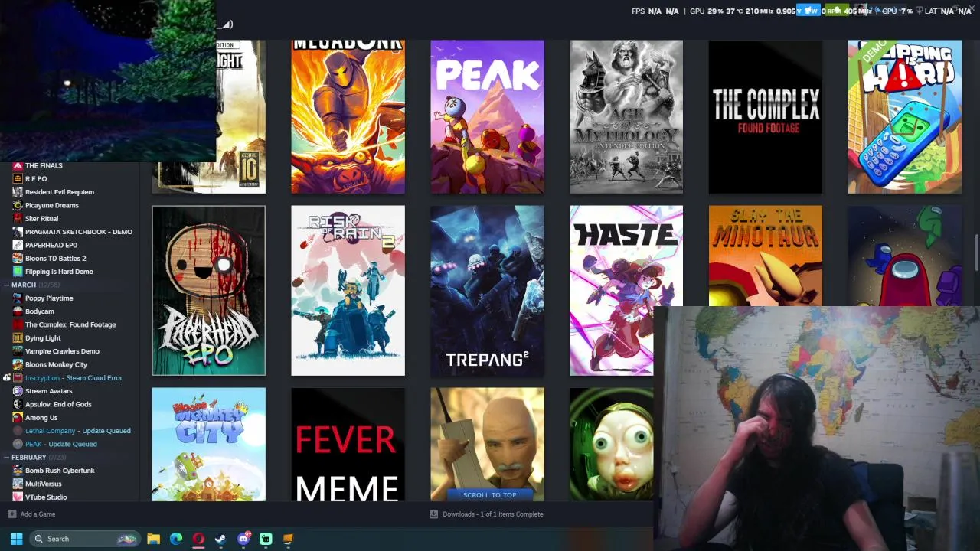Open the Among Us cover tile in grid
980x551 pixels.
click(x=905, y=256)
